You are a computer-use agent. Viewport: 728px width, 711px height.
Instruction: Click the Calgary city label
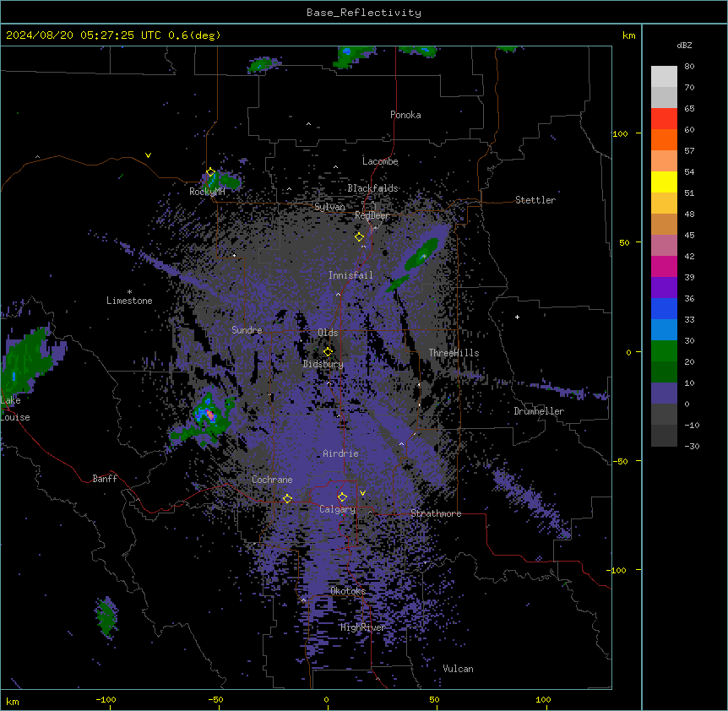(337, 509)
